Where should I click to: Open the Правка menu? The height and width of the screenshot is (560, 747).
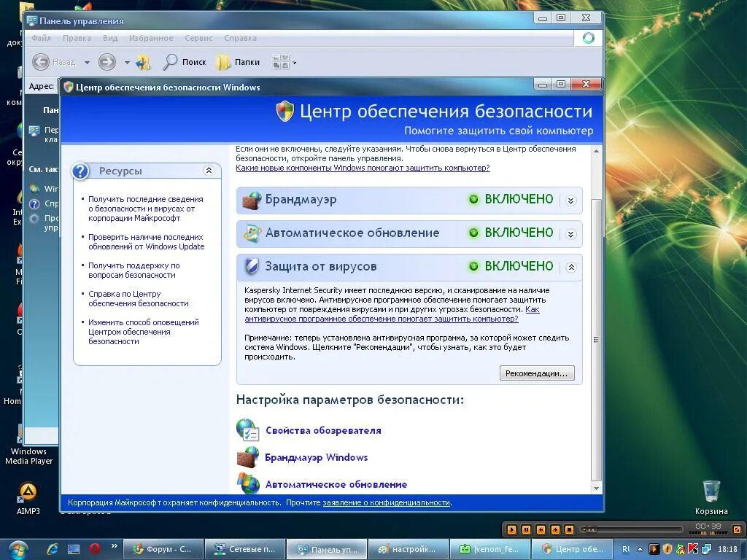(x=77, y=38)
